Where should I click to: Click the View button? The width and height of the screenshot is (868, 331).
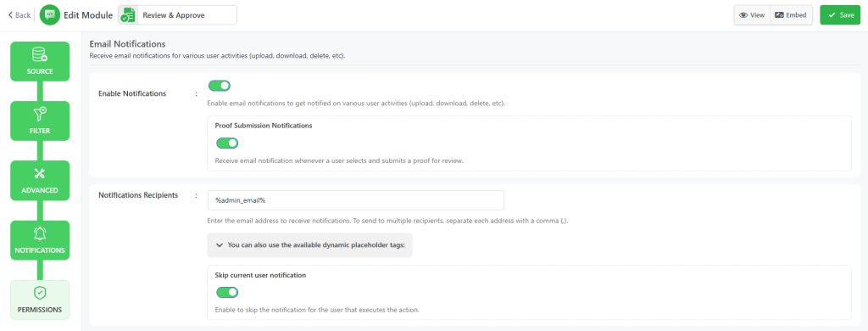point(752,15)
